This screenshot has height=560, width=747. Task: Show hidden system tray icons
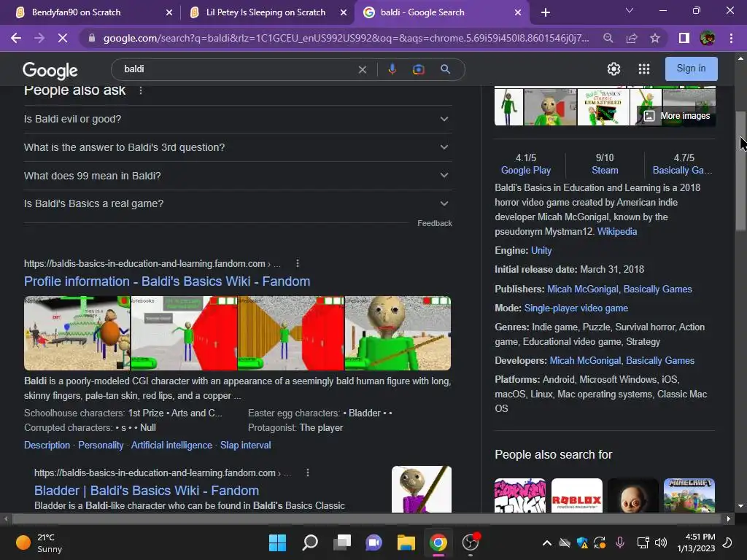[x=547, y=542]
